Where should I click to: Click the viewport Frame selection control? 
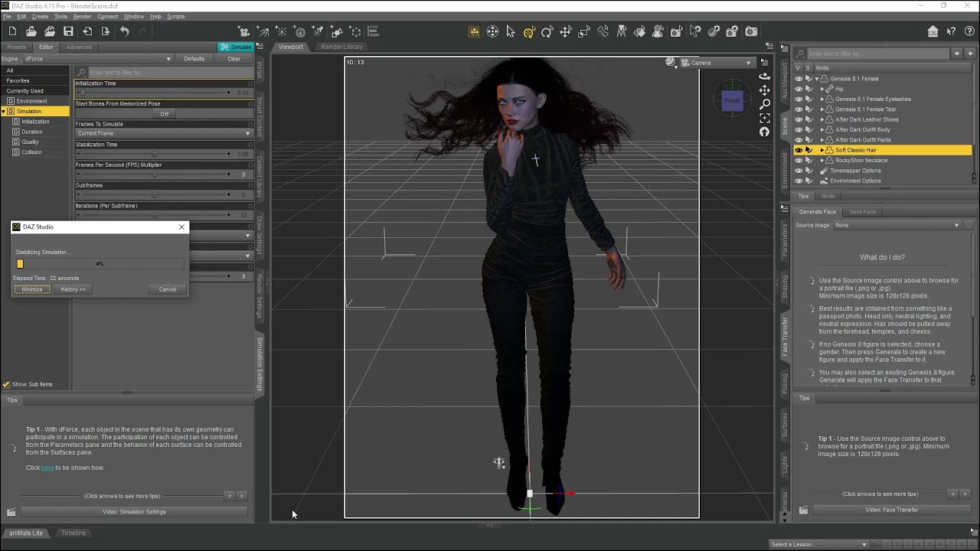point(764,118)
